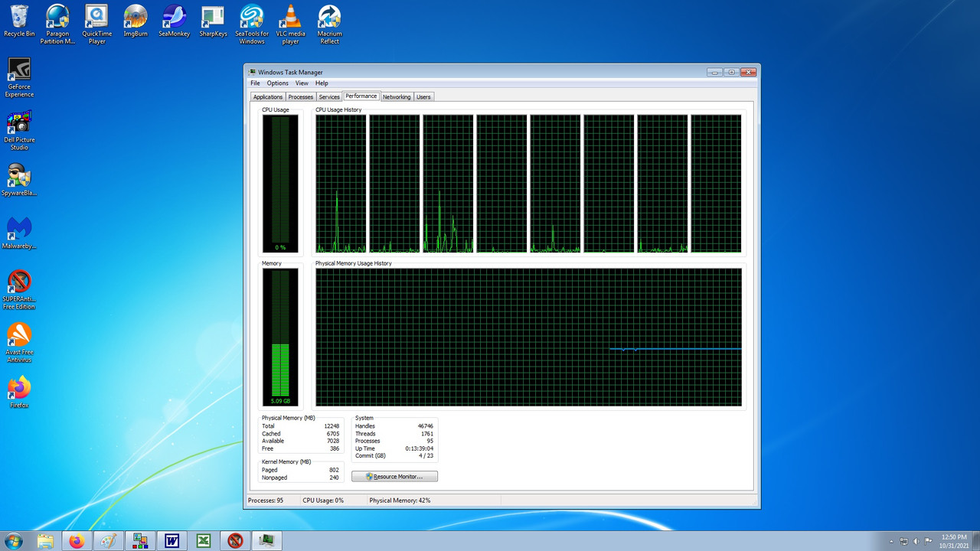Select the ImgBurn desktop icon

point(136,21)
